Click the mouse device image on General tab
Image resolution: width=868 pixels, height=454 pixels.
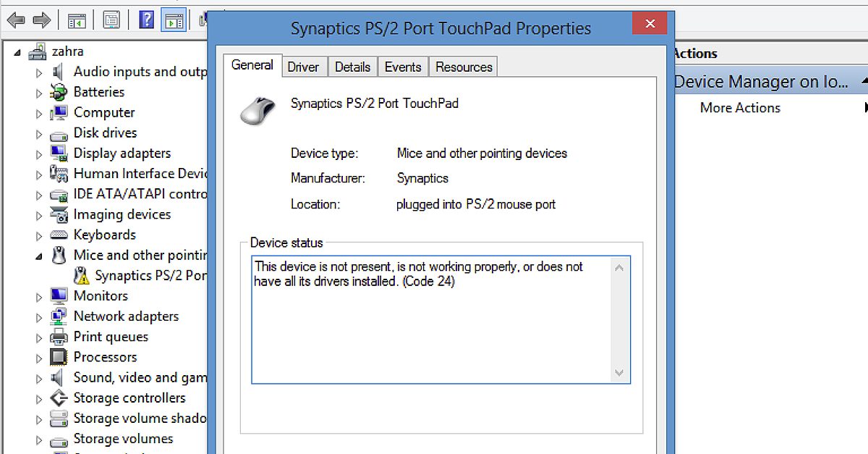[256, 109]
